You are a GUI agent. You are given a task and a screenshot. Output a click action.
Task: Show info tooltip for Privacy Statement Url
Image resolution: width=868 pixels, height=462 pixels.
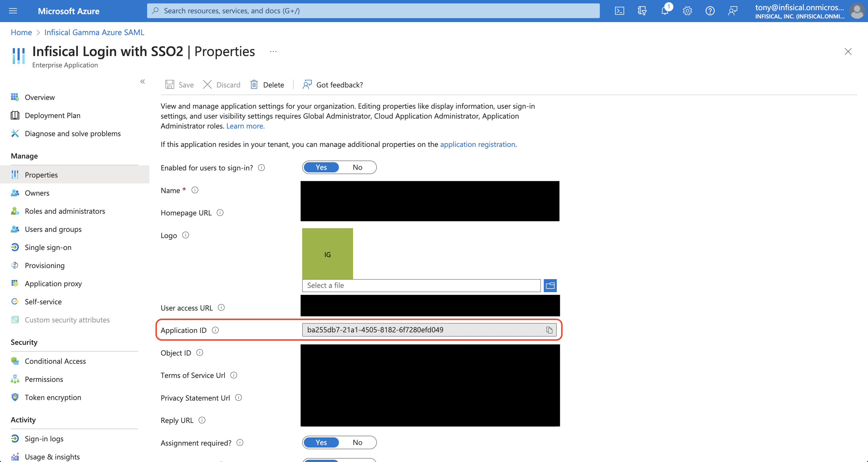click(239, 397)
